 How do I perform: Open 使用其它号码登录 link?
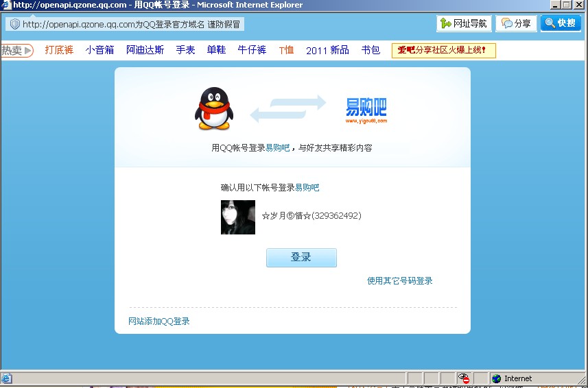(400, 280)
